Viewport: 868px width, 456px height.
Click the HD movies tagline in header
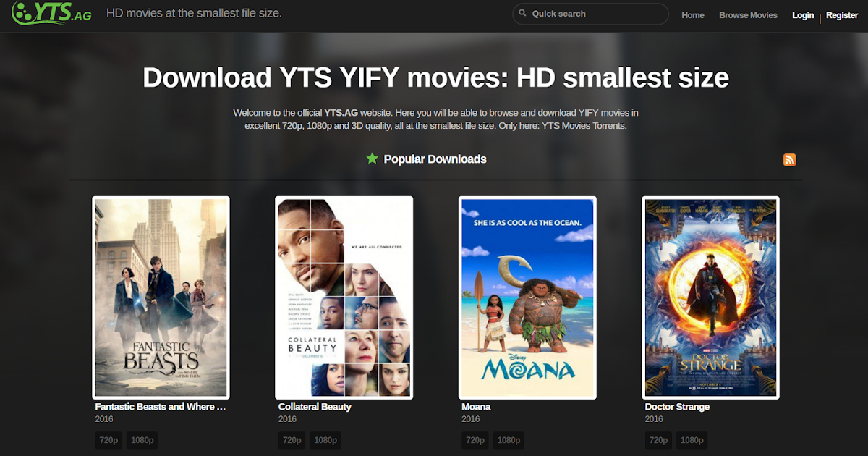pos(194,14)
